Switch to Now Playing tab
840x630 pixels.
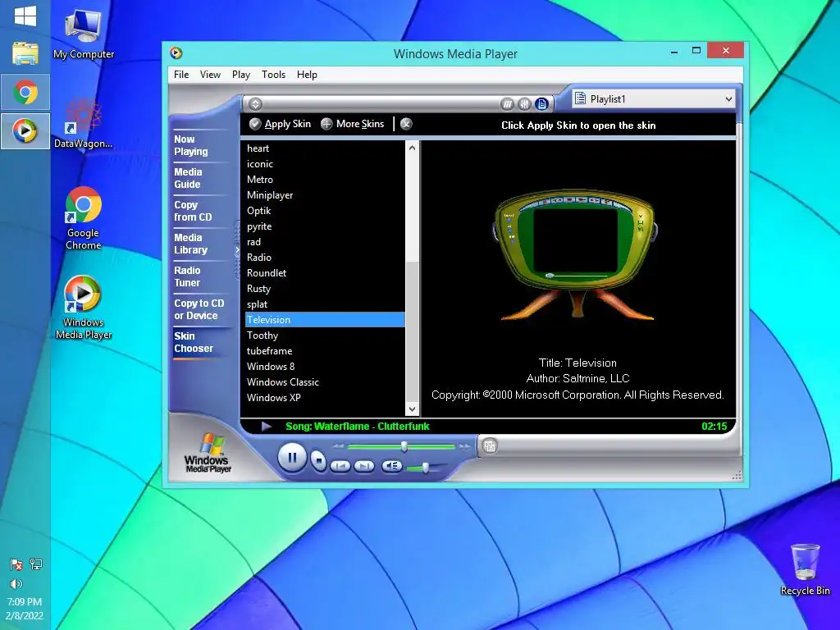click(x=190, y=145)
